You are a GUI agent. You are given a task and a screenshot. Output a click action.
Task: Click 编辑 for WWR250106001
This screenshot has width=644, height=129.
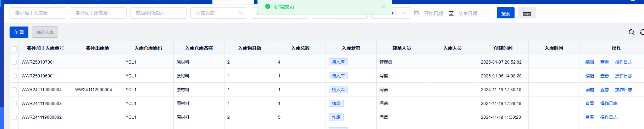click(590, 76)
